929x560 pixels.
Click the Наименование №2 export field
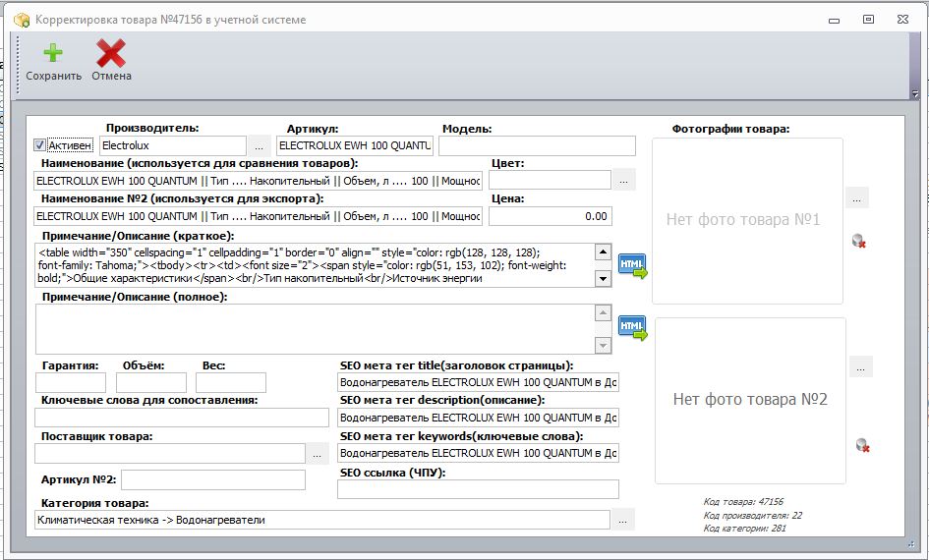[259, 216]
